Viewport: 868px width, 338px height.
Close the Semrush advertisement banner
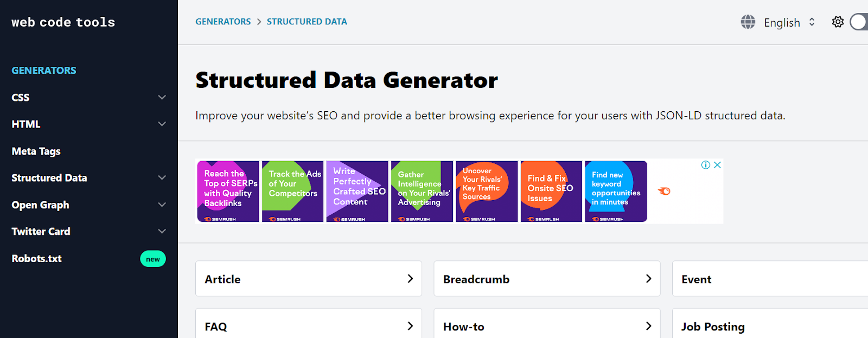tap(717, 165)
